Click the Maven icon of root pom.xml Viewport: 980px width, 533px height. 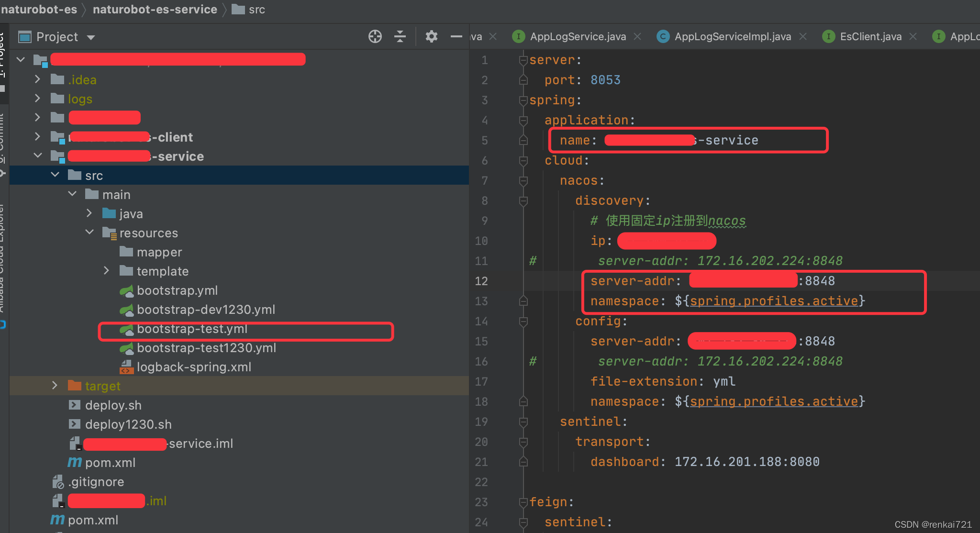click(x=57, y=520)
